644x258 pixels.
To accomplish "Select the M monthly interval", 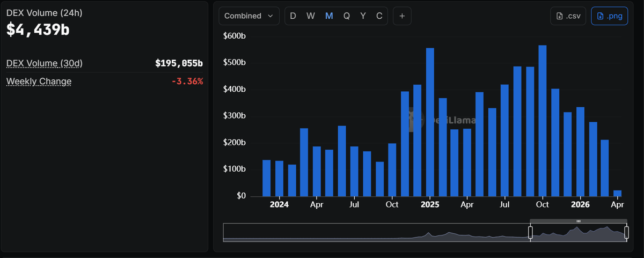I will click(329, 16).
